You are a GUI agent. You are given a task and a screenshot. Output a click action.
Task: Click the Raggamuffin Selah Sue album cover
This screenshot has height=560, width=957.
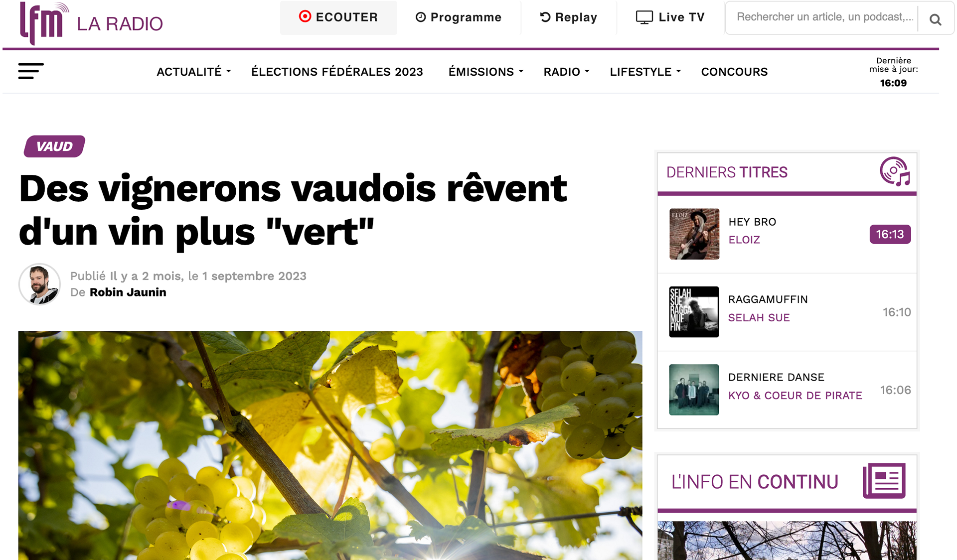[x=694, y=312]
